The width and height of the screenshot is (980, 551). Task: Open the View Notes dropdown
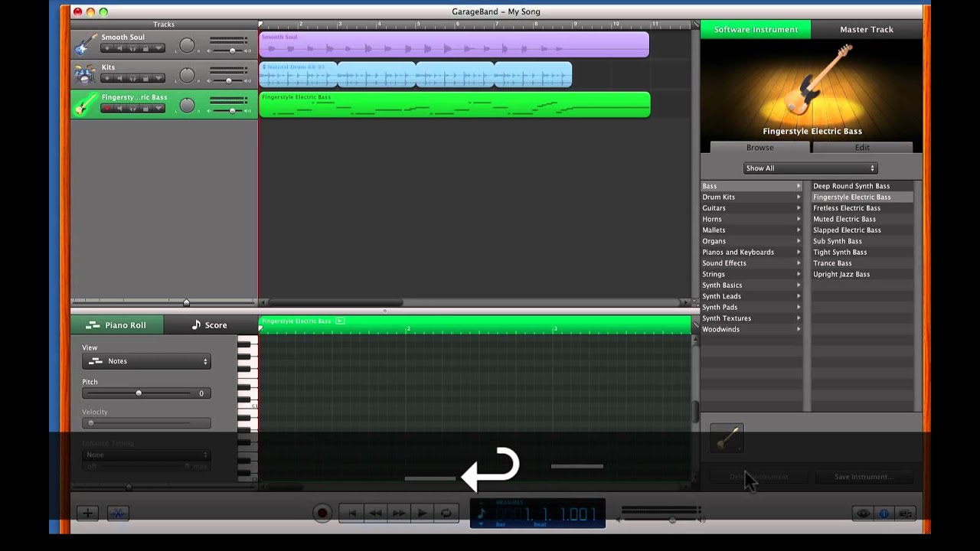(x=146, y=361)
